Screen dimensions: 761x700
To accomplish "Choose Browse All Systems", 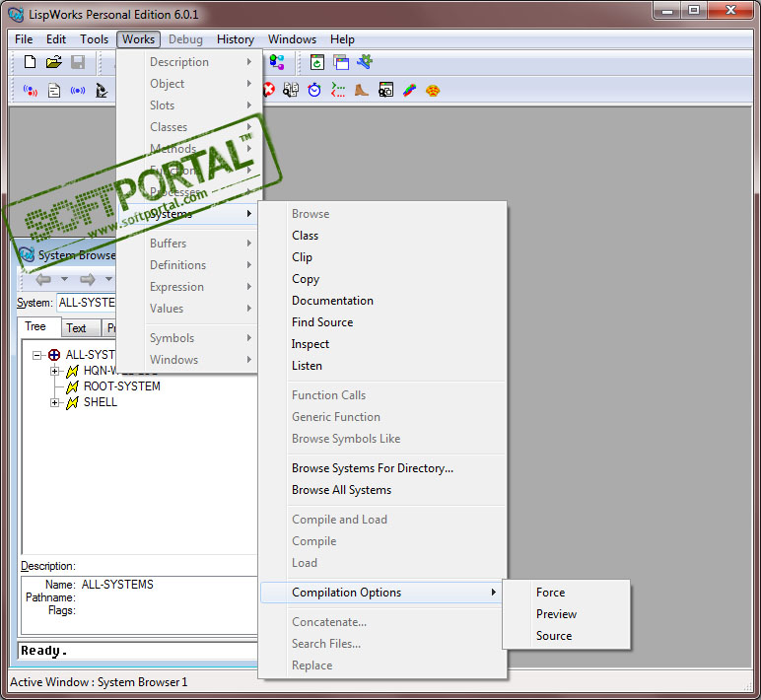I will [382, 490].
